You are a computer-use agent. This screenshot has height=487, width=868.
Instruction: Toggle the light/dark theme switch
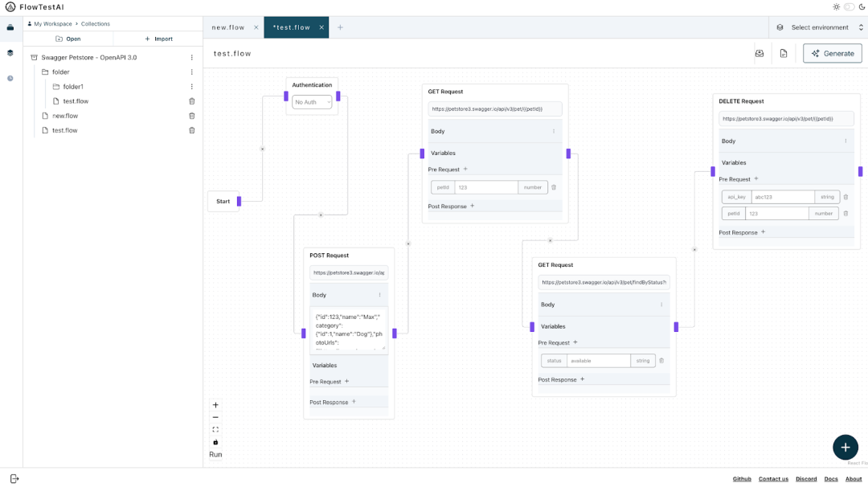(849, 6)
